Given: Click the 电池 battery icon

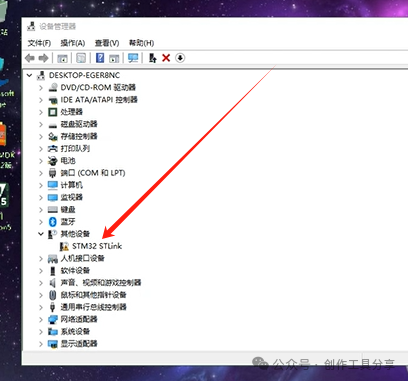Looking at the screenshot, I should [53, 161].
